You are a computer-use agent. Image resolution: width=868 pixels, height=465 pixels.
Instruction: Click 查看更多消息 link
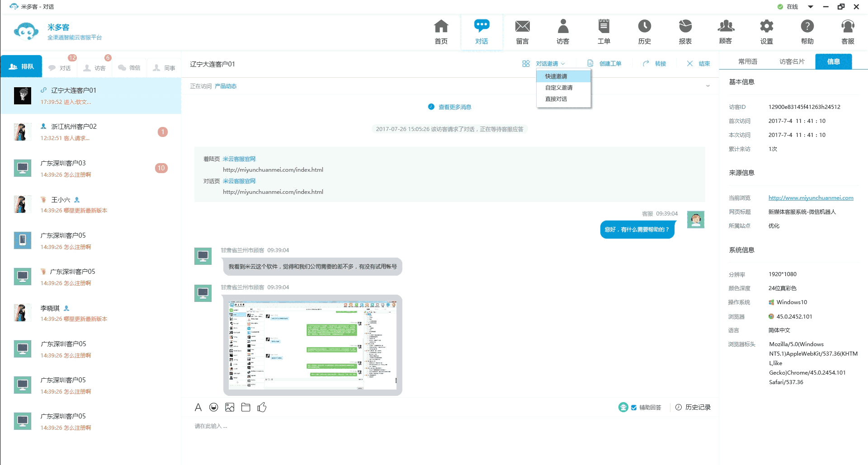click(454, 107)
